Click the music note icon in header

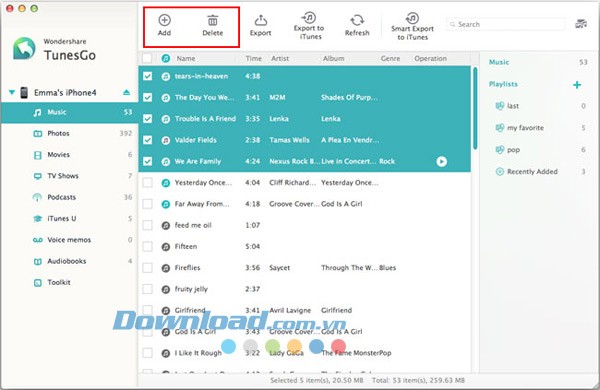tap(166, 59)
